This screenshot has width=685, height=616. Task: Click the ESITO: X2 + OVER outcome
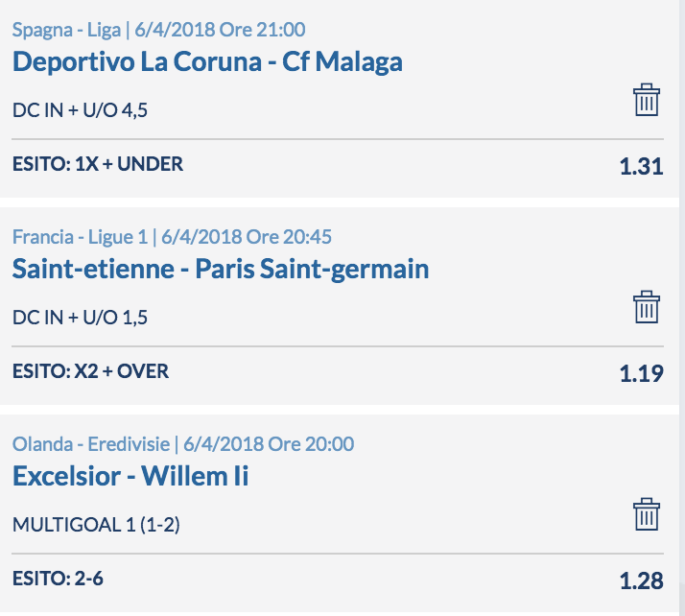90,371
